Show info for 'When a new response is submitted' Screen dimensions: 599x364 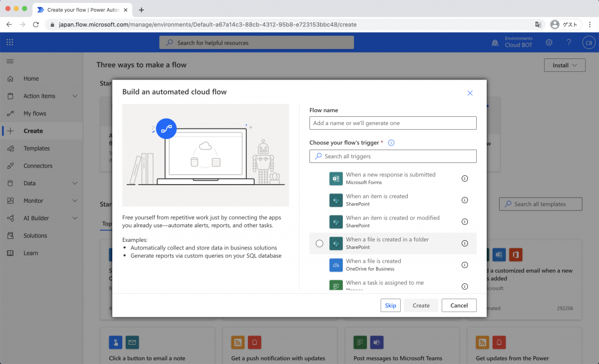pos(464,178)
